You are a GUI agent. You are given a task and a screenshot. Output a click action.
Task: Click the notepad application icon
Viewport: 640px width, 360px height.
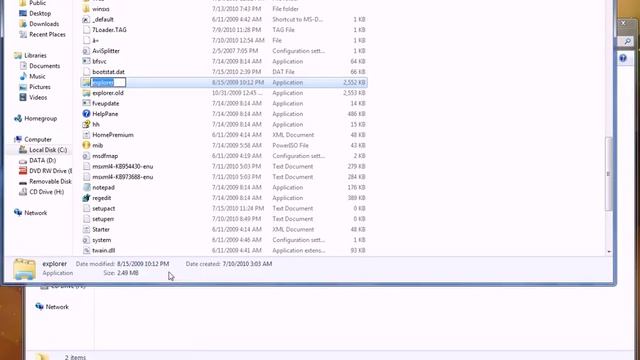[86, 188]
